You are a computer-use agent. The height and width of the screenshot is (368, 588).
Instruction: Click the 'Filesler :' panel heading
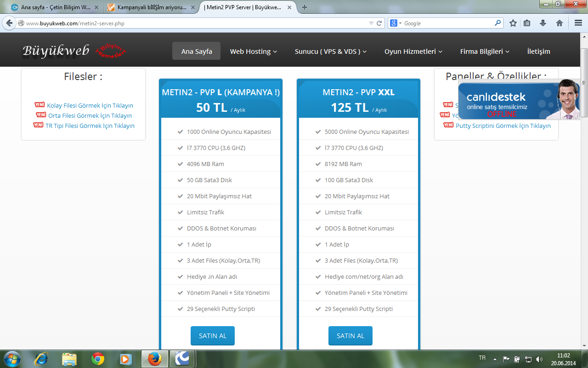point(83,77)
